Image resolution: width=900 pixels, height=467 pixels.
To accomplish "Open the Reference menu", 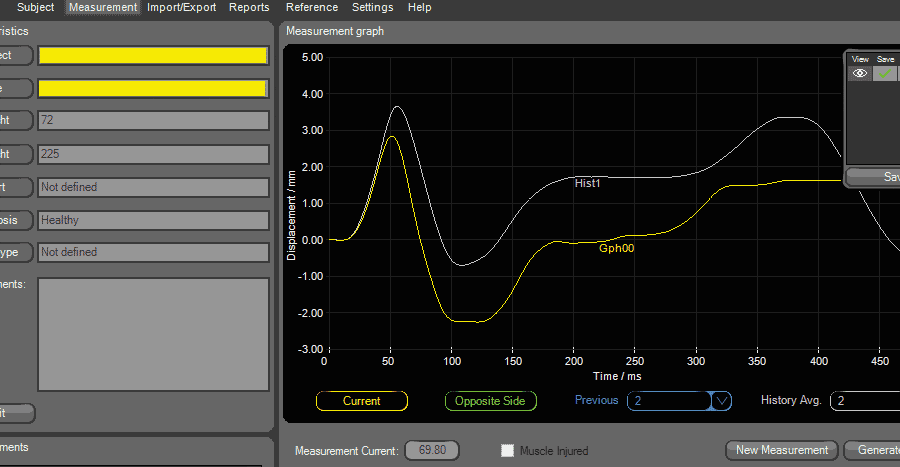I will (x=311, y=7).
